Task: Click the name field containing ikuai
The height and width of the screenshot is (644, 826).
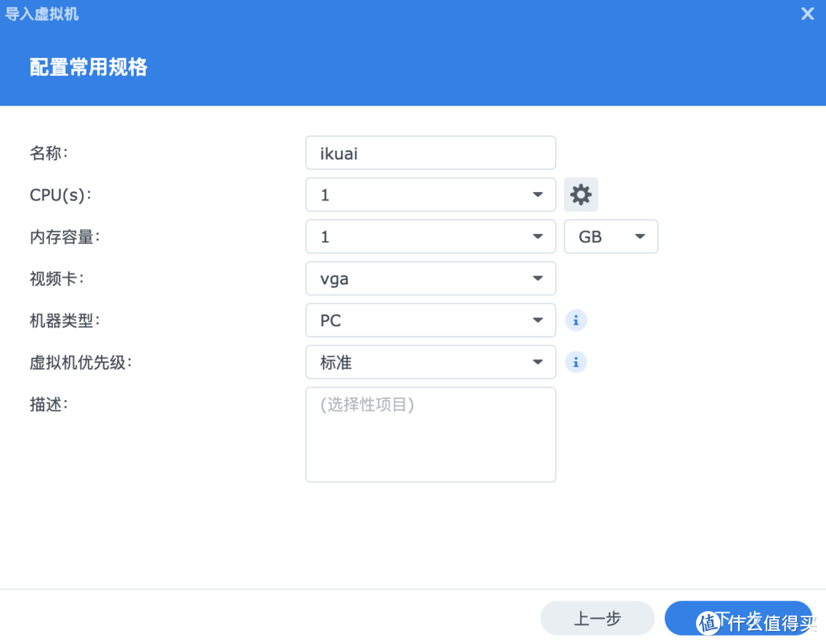Action: (430, 153)
